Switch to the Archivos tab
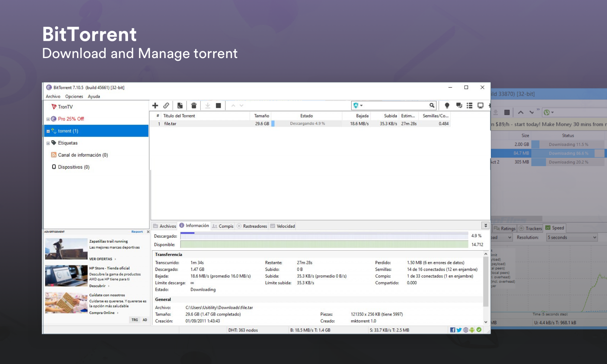The width and height of the screenshot is (607, 364). (164, 226)
